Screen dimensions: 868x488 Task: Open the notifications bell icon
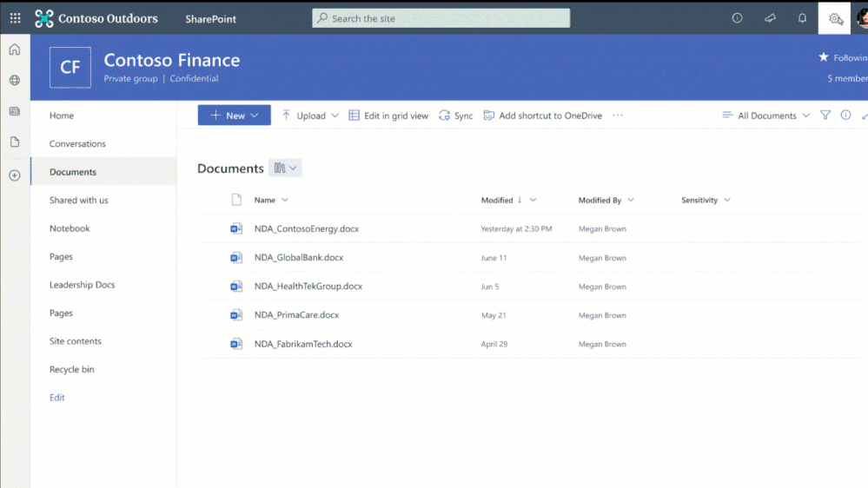point(802,18)
